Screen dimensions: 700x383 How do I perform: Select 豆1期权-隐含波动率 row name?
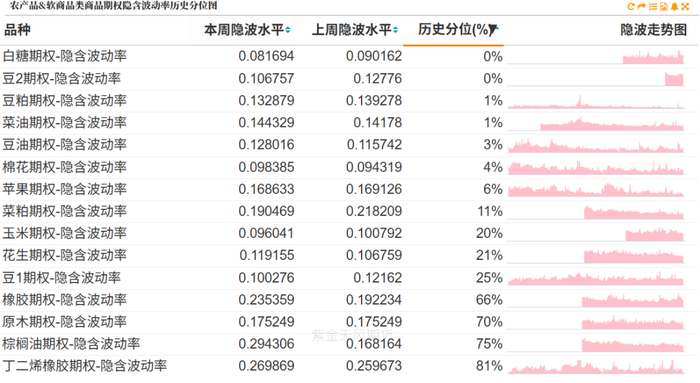[x=62, y=278]
